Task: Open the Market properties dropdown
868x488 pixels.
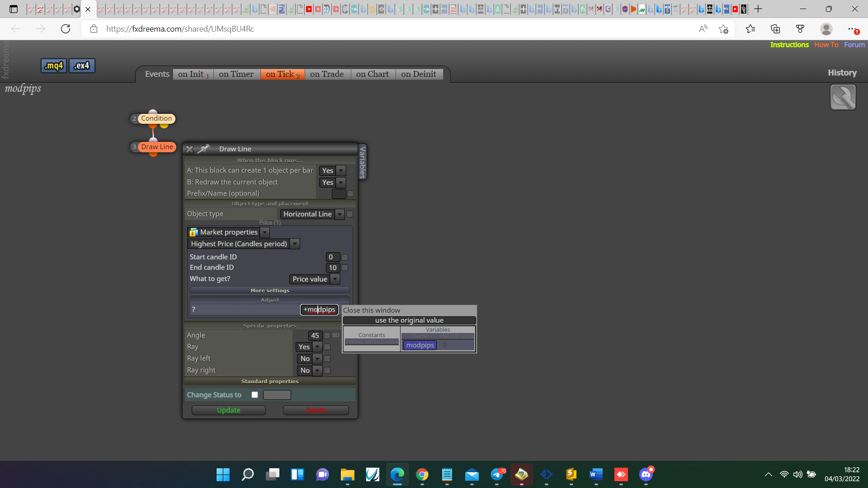Action: [228, 232]
